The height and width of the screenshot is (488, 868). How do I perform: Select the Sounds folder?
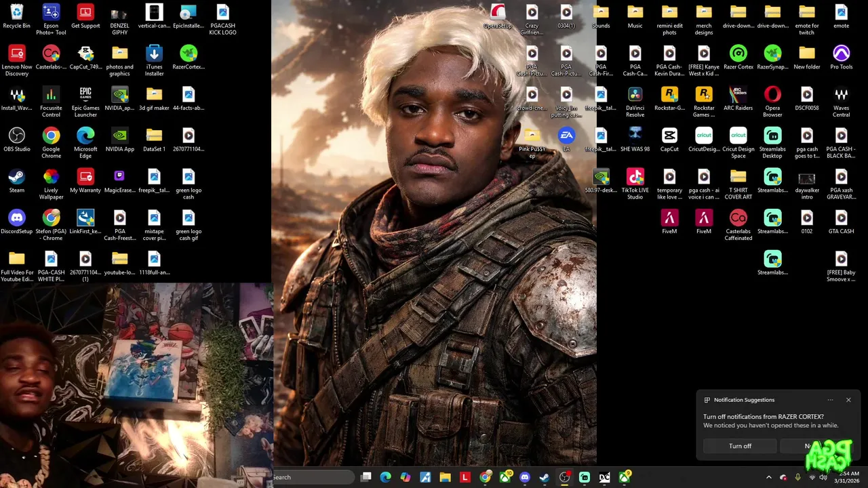click(x=601, y=17)
